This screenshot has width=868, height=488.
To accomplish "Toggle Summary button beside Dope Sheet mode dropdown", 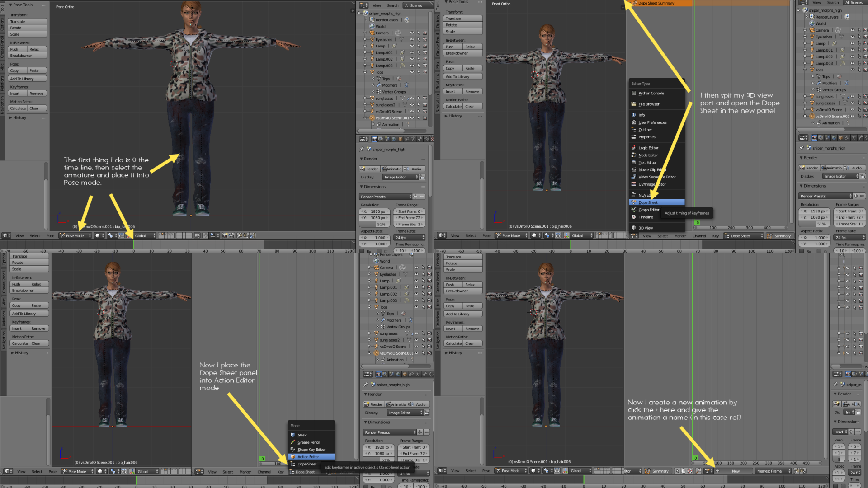I will 779,236.
